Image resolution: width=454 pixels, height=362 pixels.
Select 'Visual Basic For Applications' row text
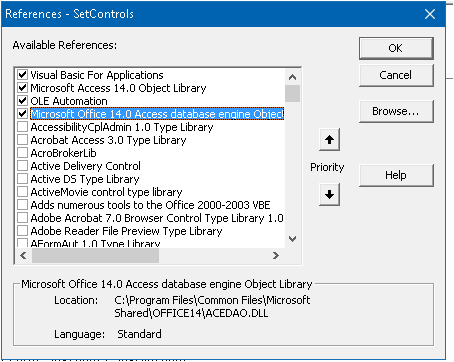click(x=97, y=75)
